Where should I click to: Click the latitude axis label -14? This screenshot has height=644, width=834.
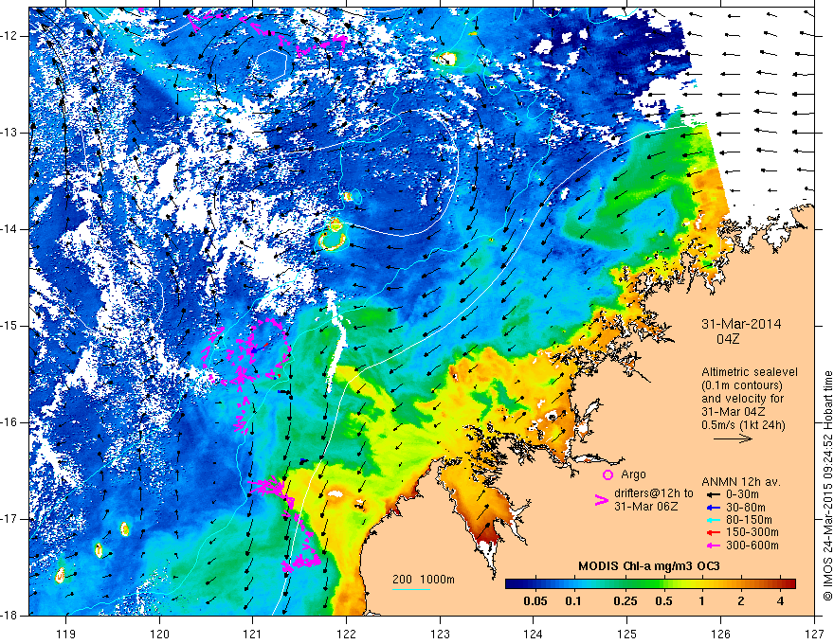pyautogui.click(x=9, y=229)
